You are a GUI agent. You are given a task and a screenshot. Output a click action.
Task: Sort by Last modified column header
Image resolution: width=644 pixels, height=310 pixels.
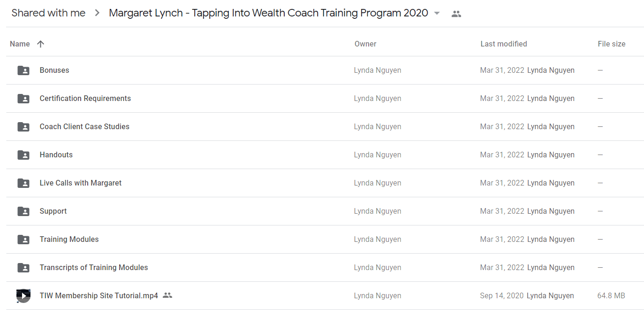tap(504, 44)
